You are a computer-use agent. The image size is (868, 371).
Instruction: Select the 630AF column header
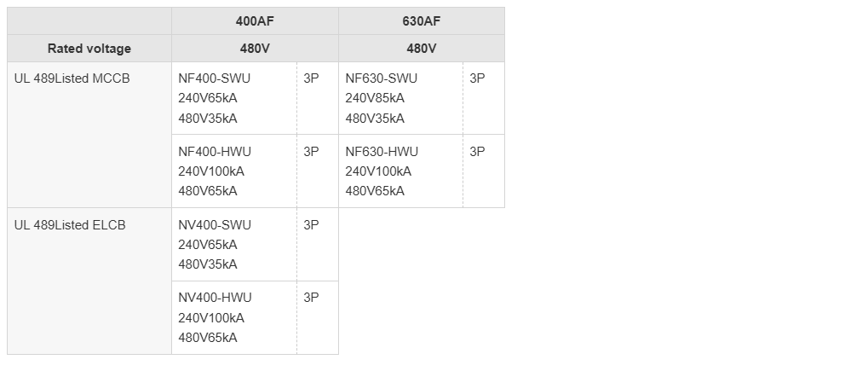point(422,21)
